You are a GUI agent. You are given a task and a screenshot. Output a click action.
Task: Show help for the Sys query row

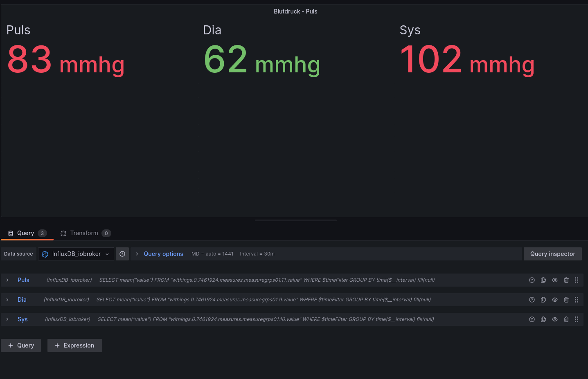tap(532, 319)
